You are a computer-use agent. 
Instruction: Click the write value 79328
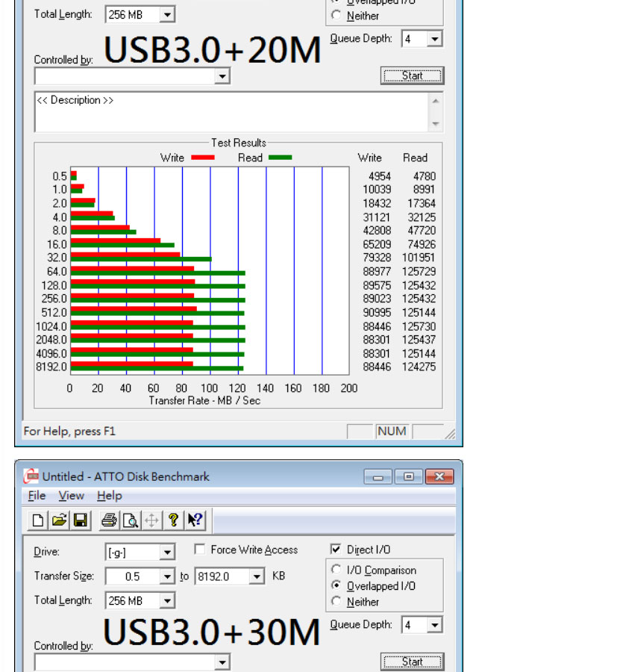(377, 258)
